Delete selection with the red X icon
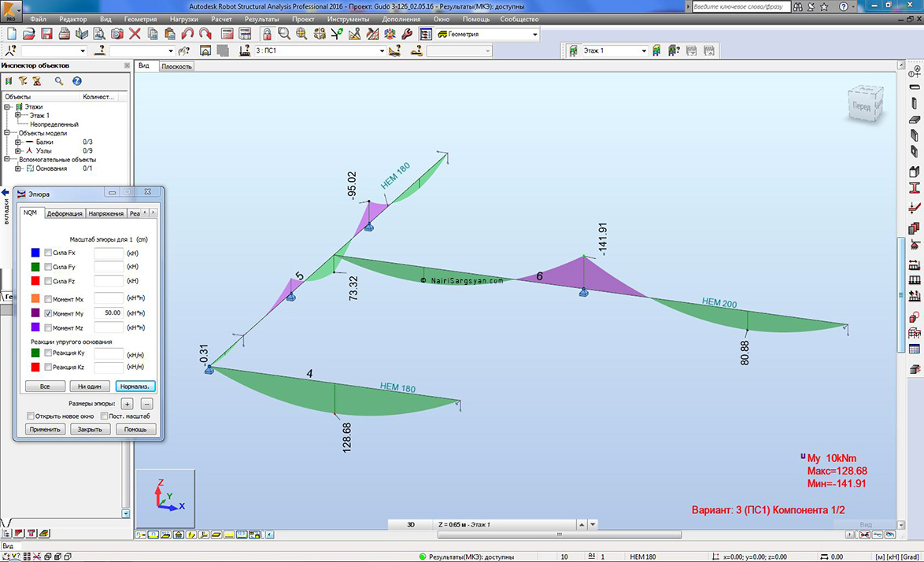924x562 pixels. coord(135,34)
